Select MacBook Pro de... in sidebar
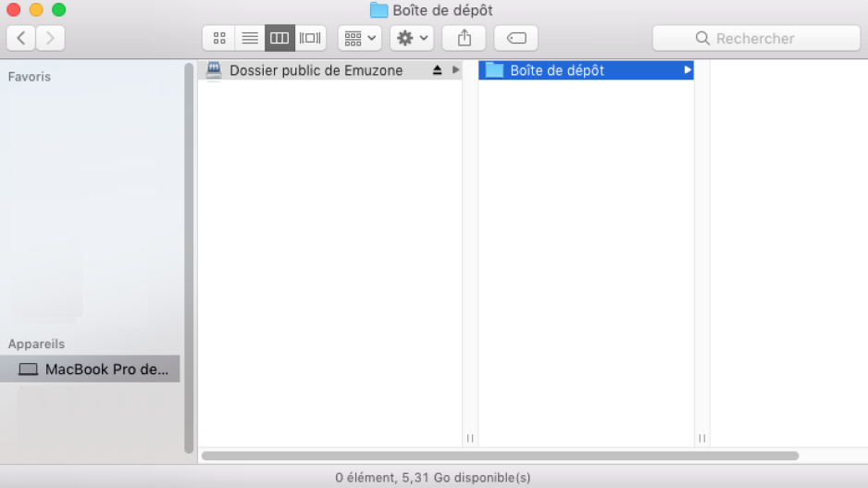 (91, 369)
